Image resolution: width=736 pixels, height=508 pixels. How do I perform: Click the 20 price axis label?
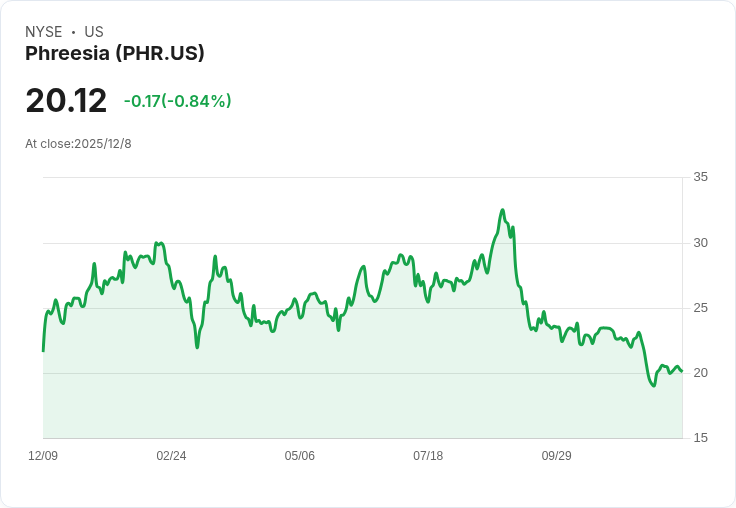700,373
